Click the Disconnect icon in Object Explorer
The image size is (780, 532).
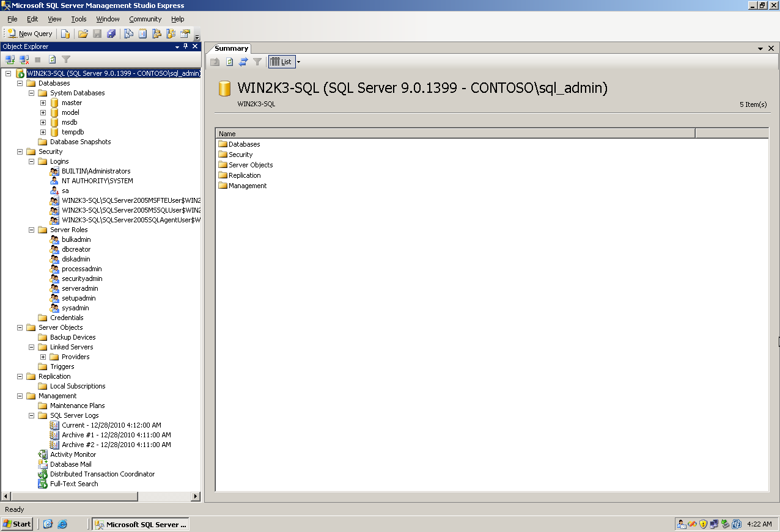[x=24, y=59]
